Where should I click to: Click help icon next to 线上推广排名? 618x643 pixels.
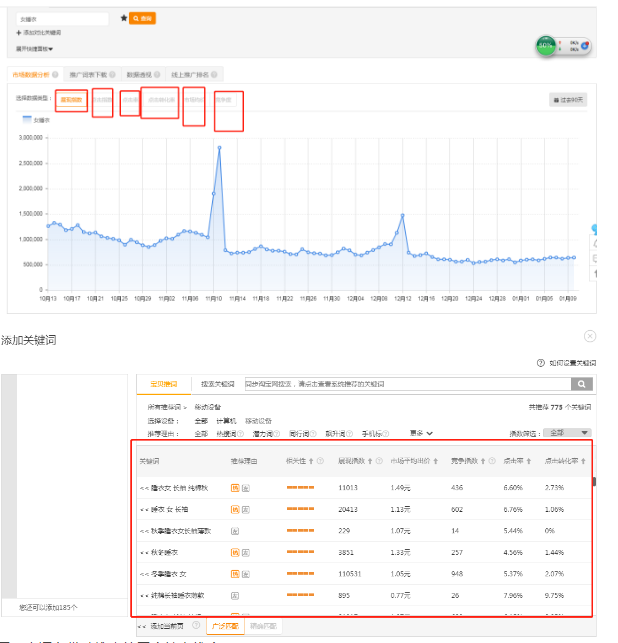tap(214, 75)
